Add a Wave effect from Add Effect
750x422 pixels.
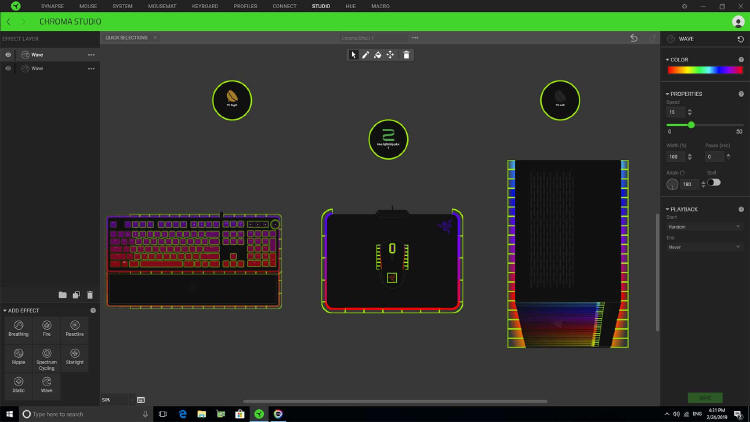tap(46, 385)
